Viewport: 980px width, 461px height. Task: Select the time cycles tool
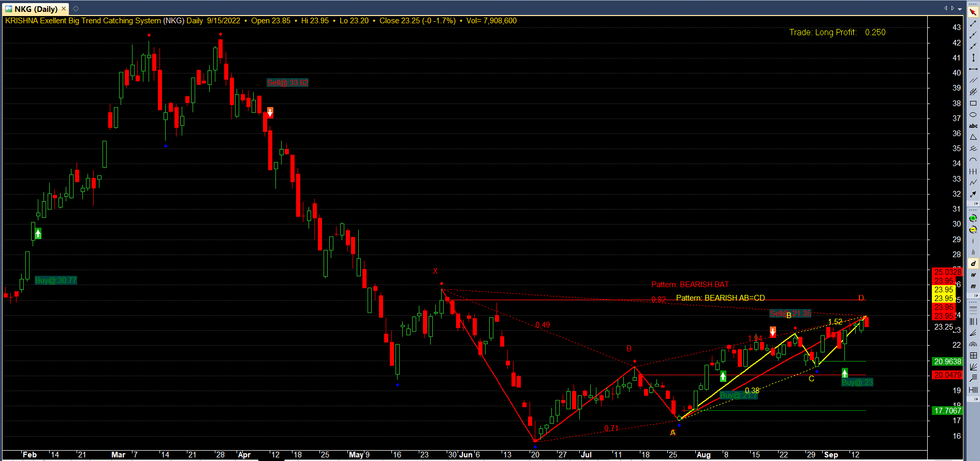pyautogui.click(x=973, y=171)
